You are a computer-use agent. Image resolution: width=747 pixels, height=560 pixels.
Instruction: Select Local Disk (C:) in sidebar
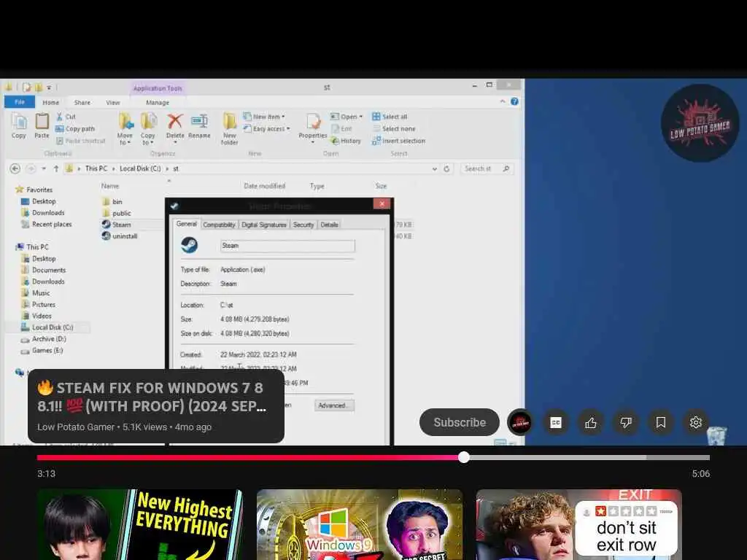pyautogui.click(x=47, y=327)
